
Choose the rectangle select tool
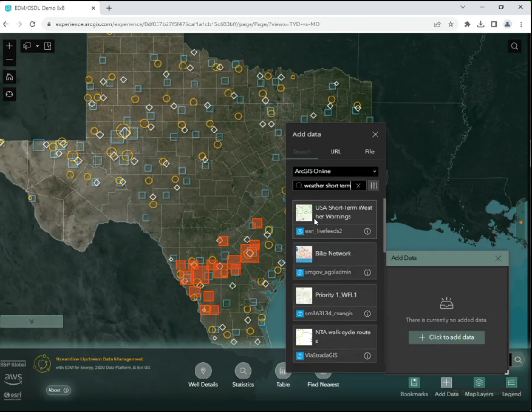click(27, 46)
